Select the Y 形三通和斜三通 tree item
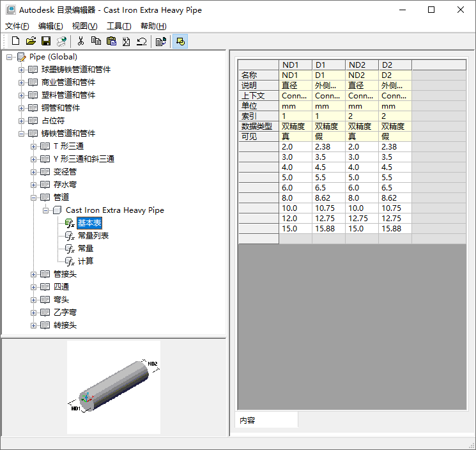 (x=84, y=159)
